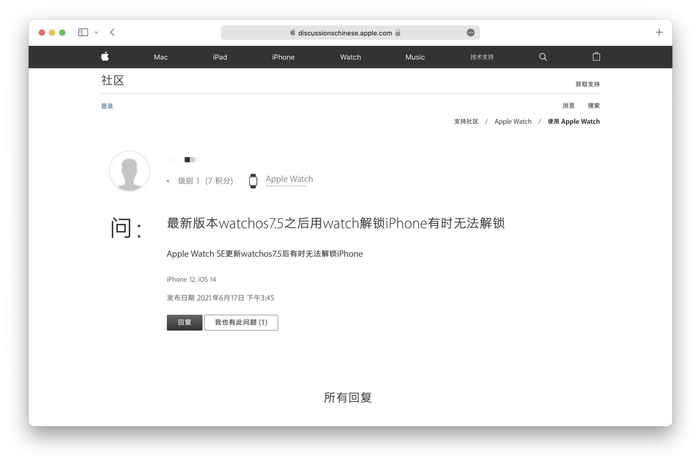Click the question title about watchos7.5
The width and height of the screenshot is (700, 464).
coord(336,223)
